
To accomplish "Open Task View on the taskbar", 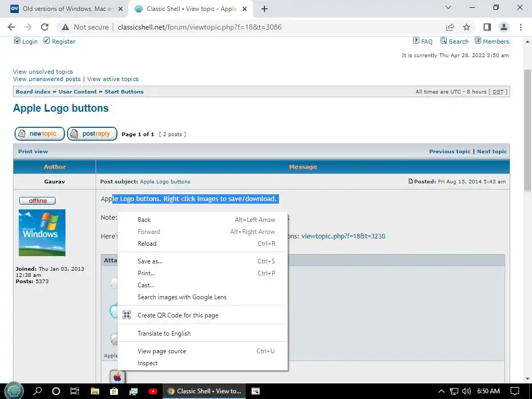I will 75,391.
